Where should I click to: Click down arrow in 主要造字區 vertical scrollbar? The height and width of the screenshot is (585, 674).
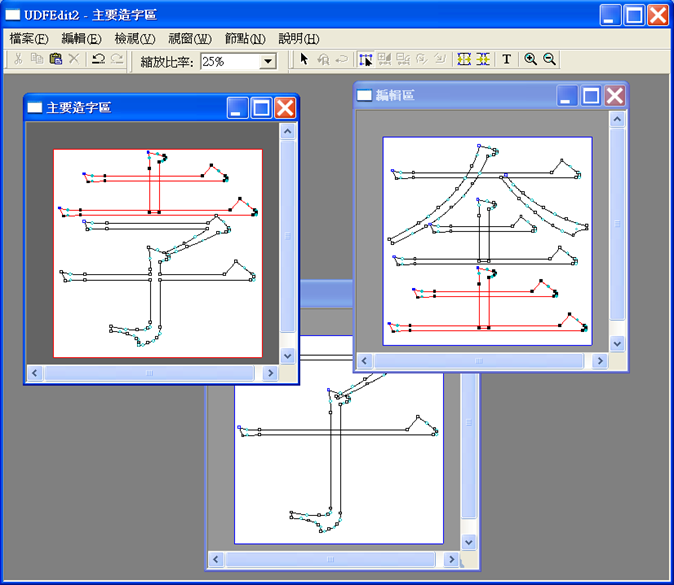click(288, 356)
